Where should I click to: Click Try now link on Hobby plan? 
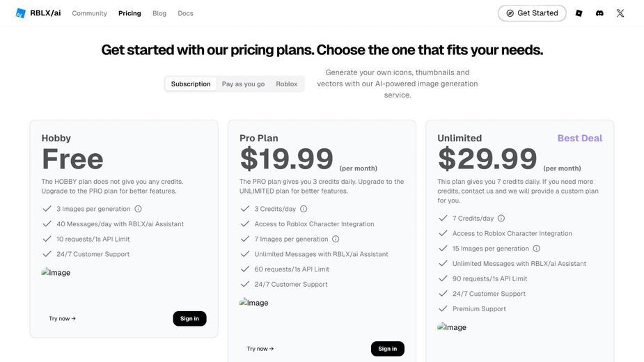62,318
